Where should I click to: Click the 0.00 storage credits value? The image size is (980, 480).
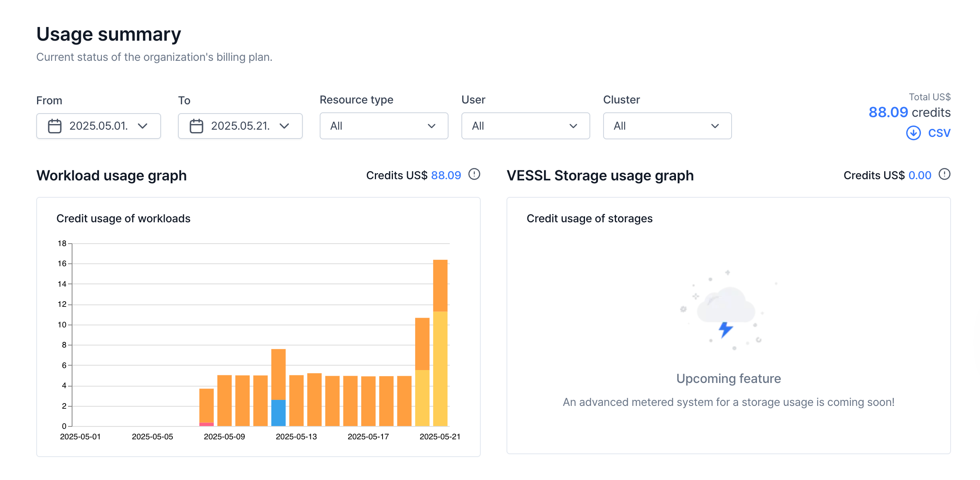[920, 176]
